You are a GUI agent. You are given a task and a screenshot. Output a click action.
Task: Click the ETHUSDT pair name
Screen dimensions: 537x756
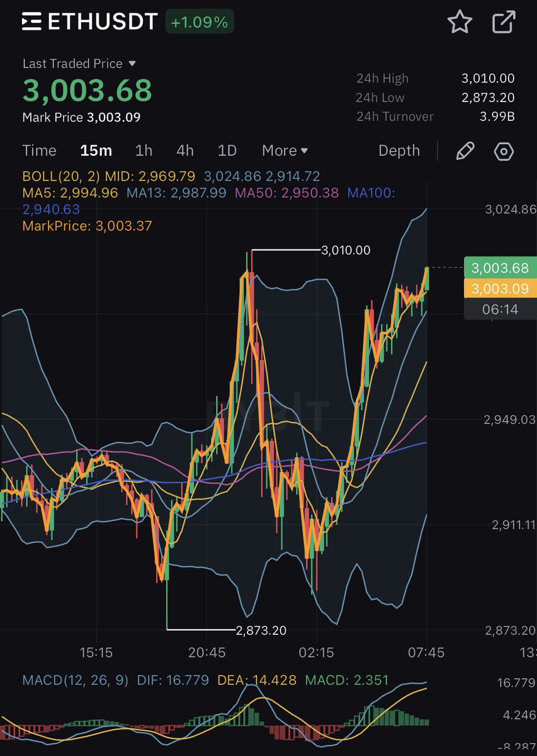102,22
